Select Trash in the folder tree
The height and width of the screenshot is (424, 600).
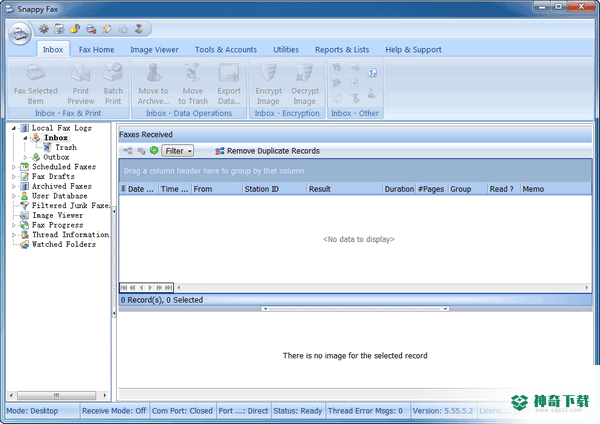(x=65, y=147)
